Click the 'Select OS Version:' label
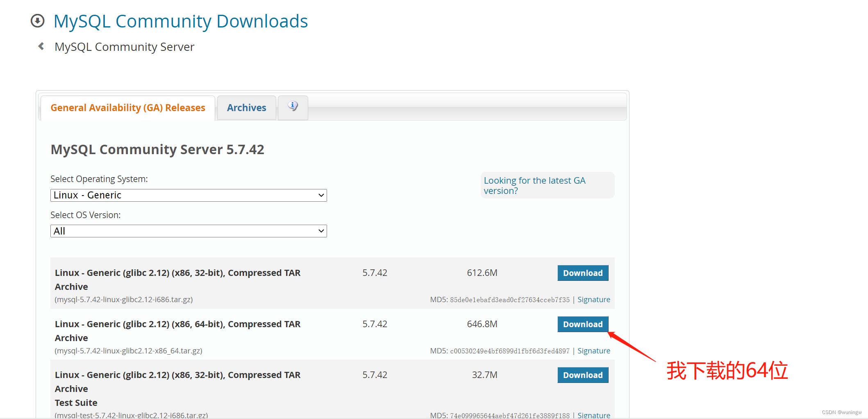 click(x=86, y=215)
